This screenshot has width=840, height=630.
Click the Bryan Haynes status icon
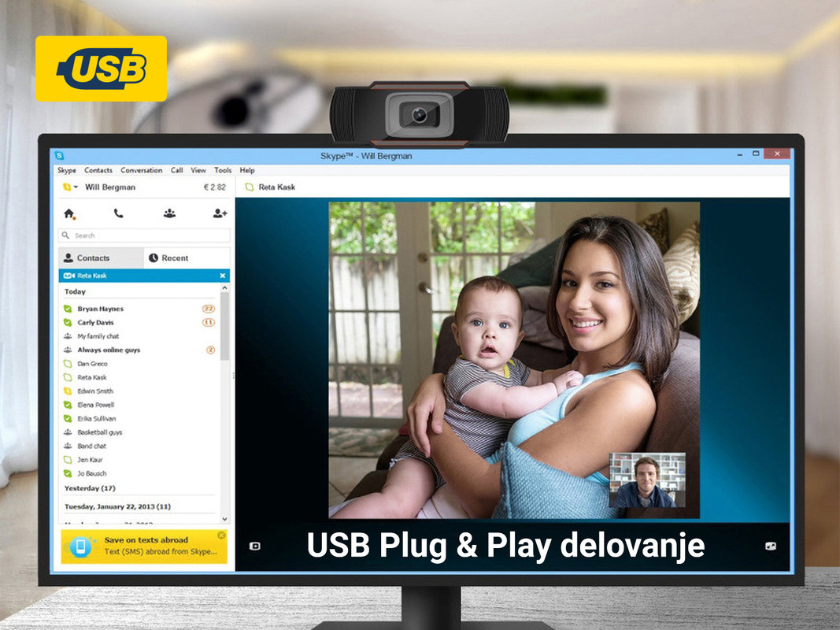[68, 309]
